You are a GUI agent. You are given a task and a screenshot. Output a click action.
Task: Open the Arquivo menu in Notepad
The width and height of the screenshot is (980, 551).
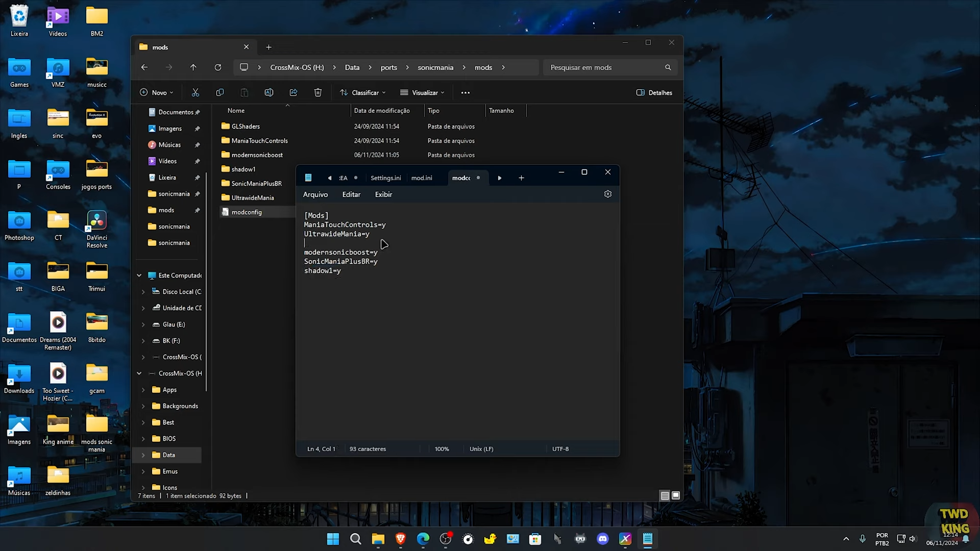(315, 194)
